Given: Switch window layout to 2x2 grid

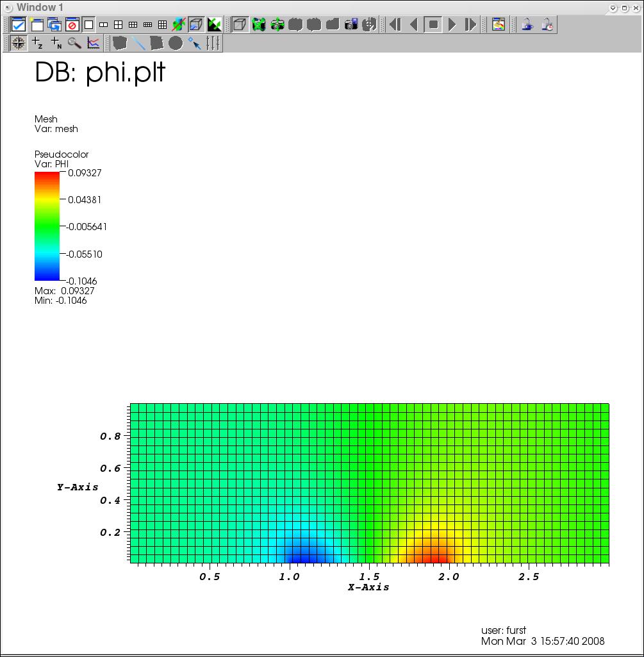Looking at the screenshot, I should click(x=118, y=25).
